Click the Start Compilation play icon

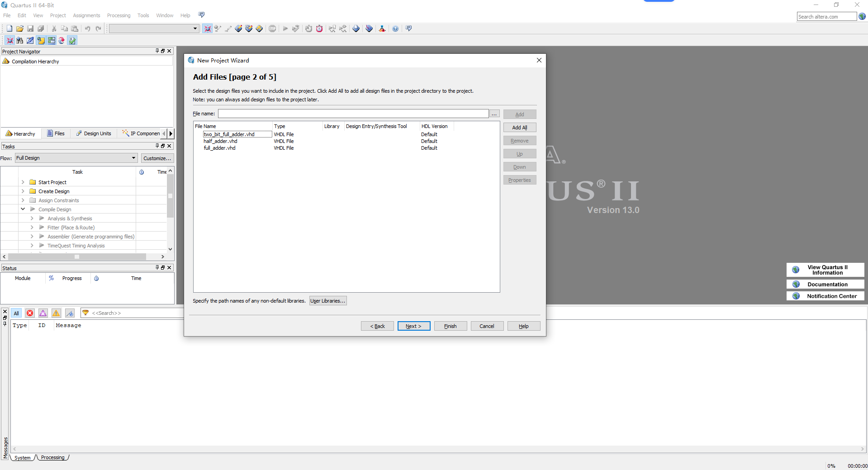click(285, 28)
